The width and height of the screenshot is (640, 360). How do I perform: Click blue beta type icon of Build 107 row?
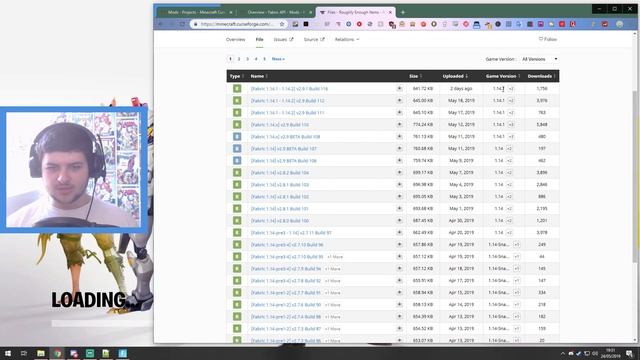pos(237,149)
